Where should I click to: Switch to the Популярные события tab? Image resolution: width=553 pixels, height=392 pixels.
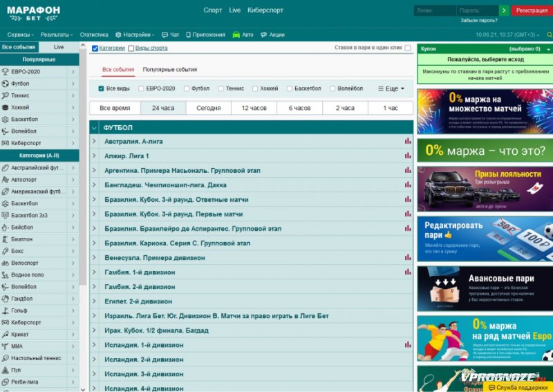(169, 70)
